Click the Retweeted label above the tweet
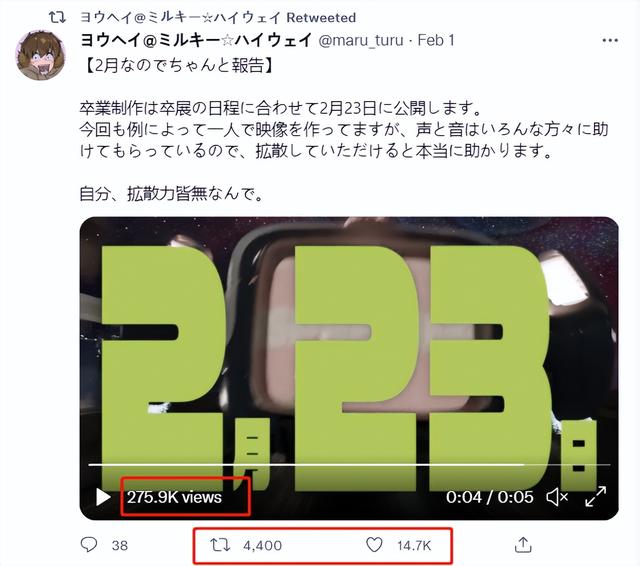Viewport: 640px width, 566px height. point(321,18)
